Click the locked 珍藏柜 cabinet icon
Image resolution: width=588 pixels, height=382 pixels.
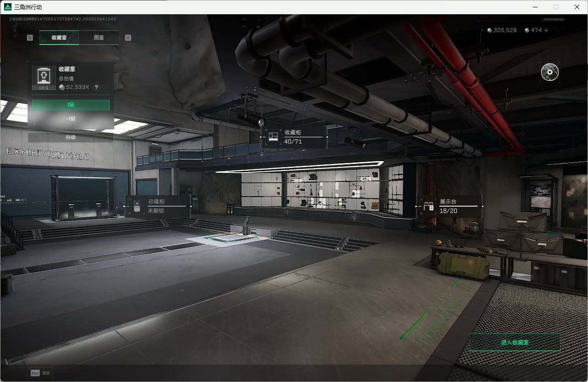pos(136,206)
